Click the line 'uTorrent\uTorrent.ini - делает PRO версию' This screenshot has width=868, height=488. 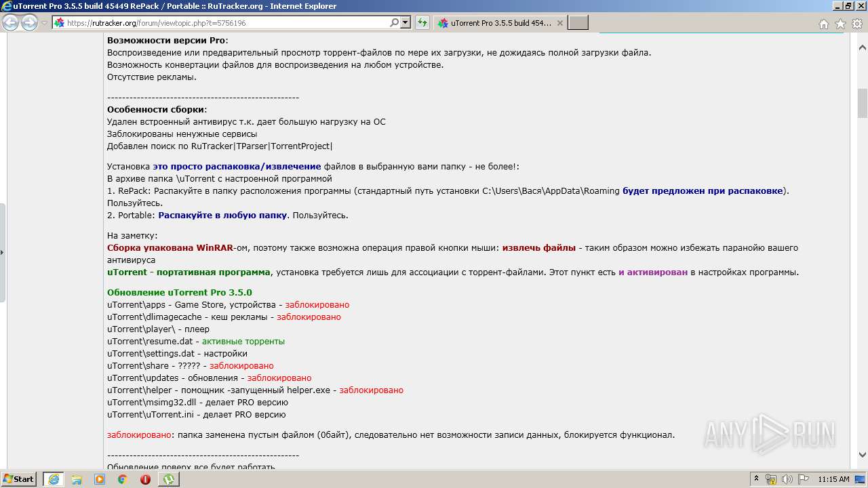click(x=197, y=415)
